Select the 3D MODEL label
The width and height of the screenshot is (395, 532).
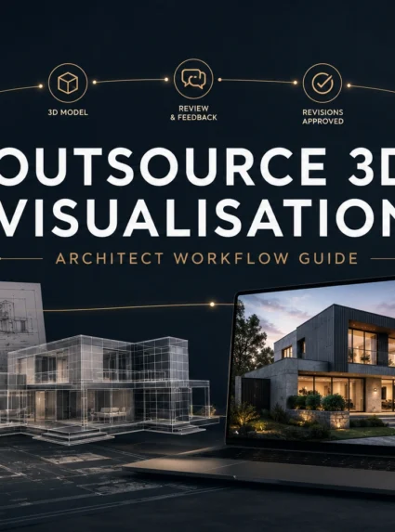68,112
